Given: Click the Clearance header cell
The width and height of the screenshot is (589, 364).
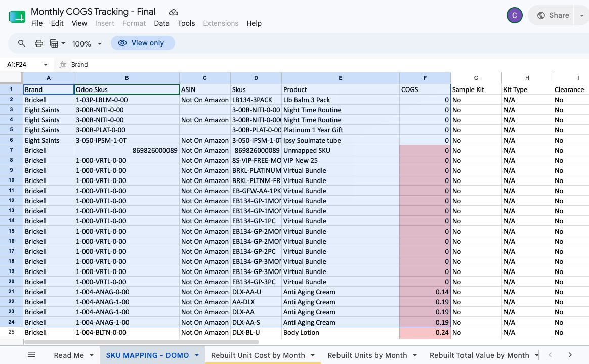Looking at the screenshot, I should [571, 89].
